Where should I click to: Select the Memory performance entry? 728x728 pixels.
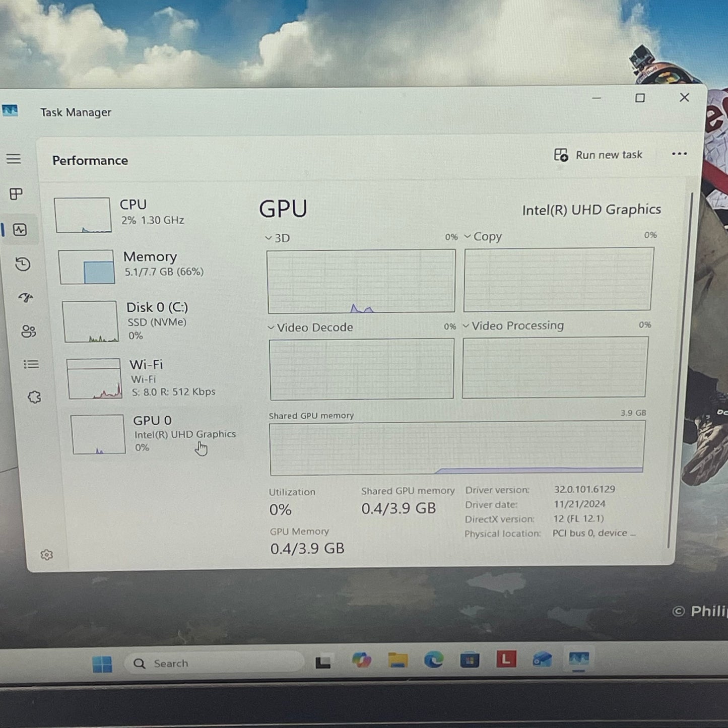pos(149,267)
